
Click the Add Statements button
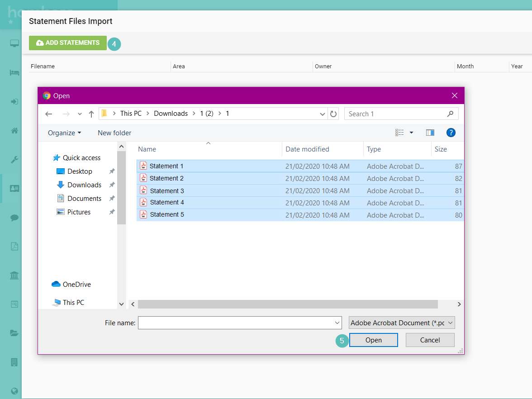pyautogui.click(x=68, y=43)
